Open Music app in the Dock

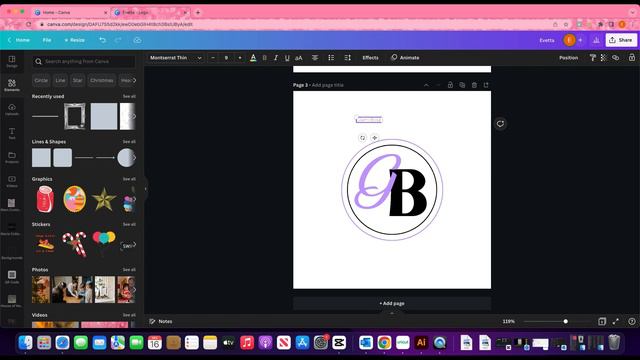point(247,342)
